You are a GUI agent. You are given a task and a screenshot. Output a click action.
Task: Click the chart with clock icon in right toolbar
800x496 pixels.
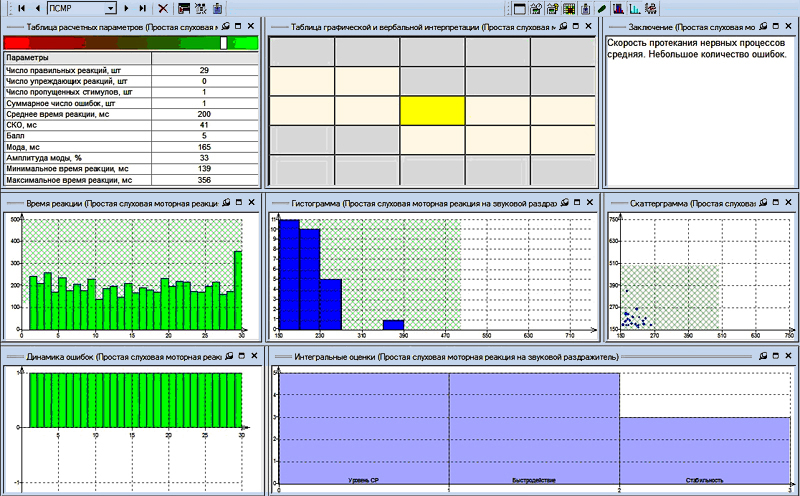tap(536, 9)
